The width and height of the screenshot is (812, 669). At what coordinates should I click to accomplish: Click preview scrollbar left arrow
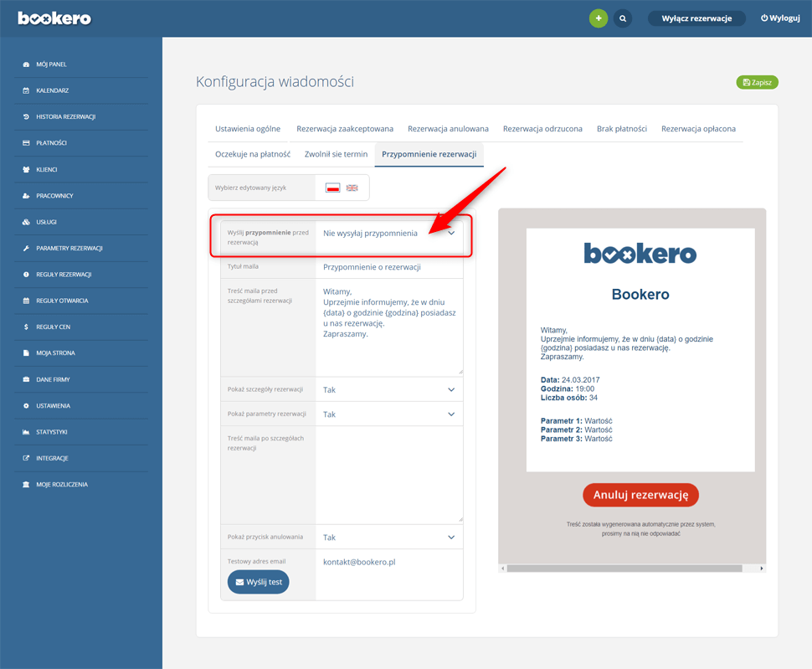[x=502, y=569]
